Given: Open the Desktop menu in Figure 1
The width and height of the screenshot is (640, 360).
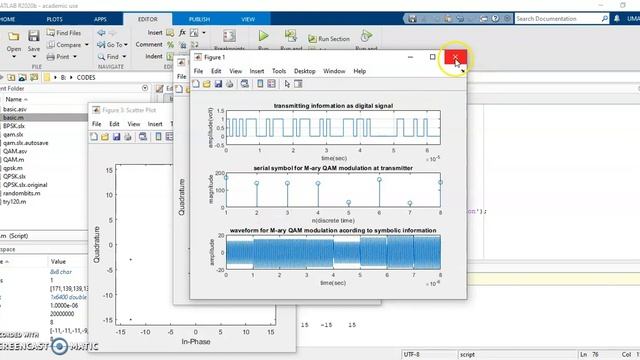Looking at the screenshot, I should pos(304,71).
